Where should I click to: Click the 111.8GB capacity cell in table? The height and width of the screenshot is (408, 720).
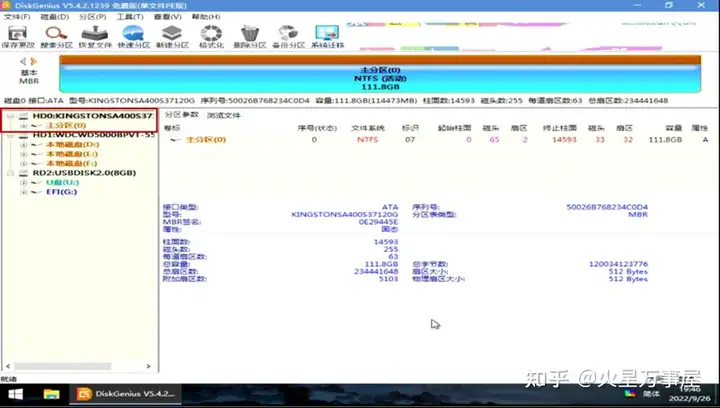click(665, 140)
